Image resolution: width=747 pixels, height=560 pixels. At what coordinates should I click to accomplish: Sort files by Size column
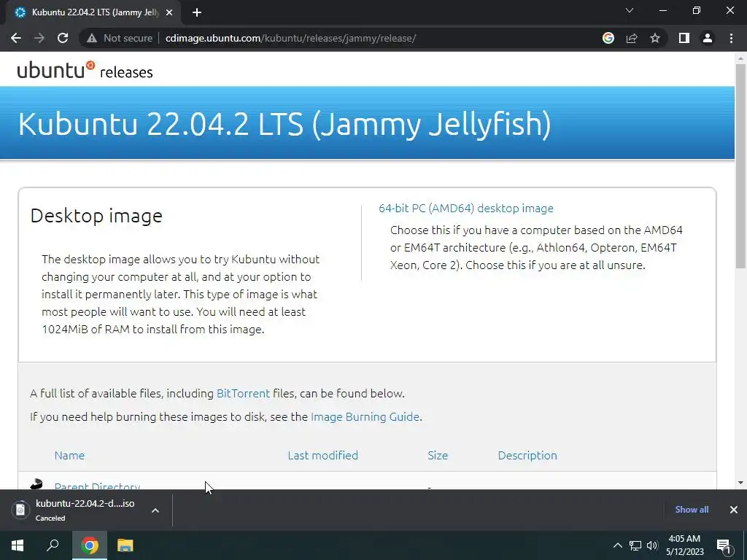tap(438, 455)
